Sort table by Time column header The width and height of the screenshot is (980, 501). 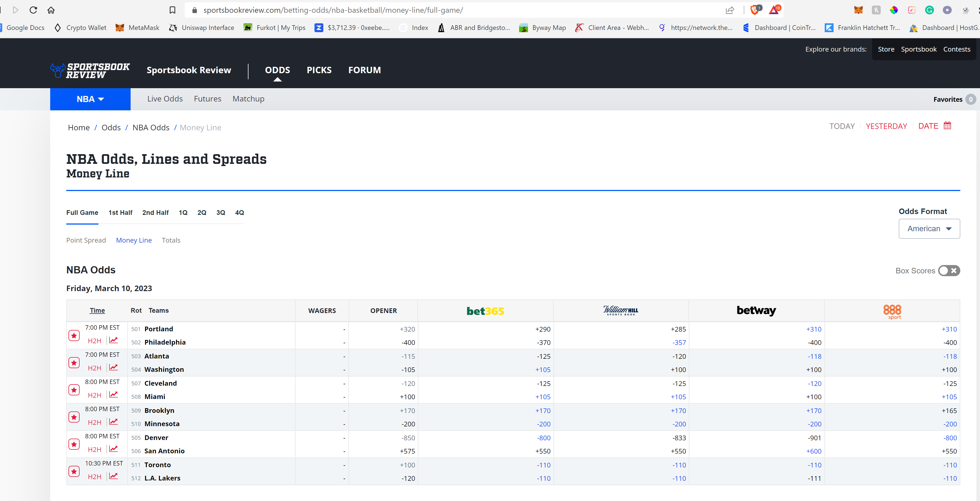tap(97, 311)
